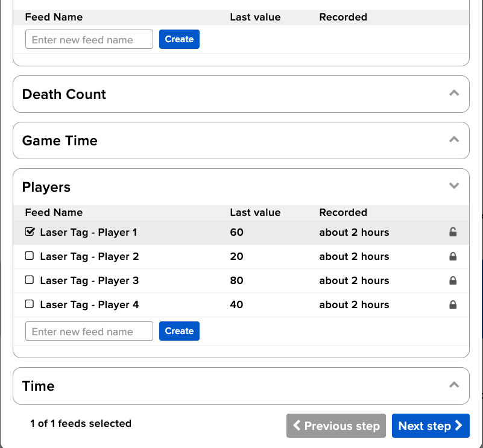Click the top Create feed button
483x448 pixels.
pyautogui.click(x=179, y=39)
